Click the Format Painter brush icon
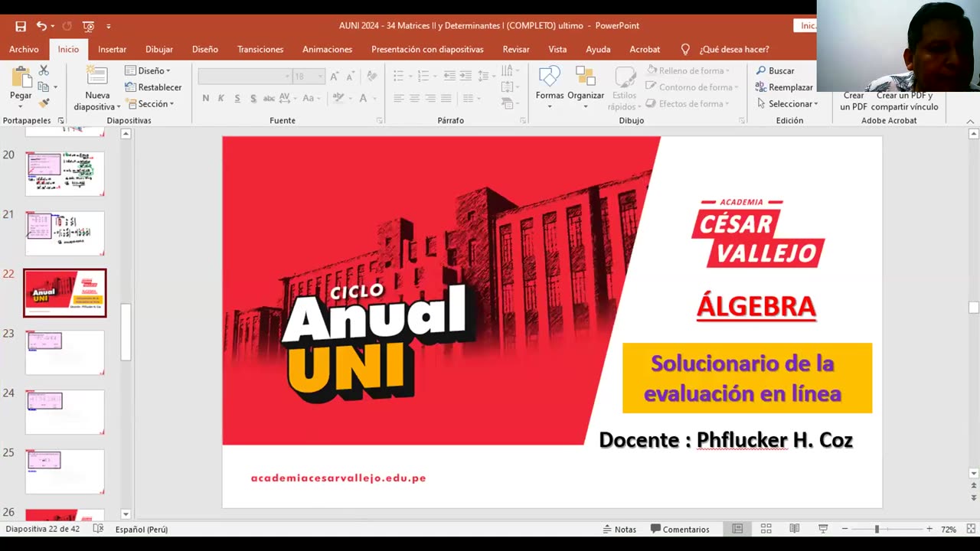Image resolution: width=980 pixels, height=551 pixels. pyautogui.click(x=44, y=103)
